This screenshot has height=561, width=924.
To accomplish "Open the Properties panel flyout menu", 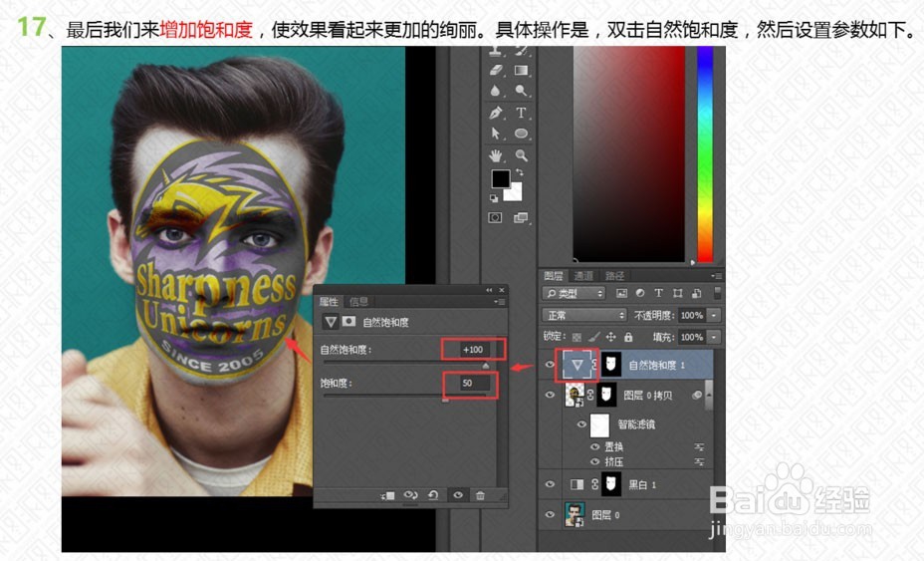I will 499,302.
